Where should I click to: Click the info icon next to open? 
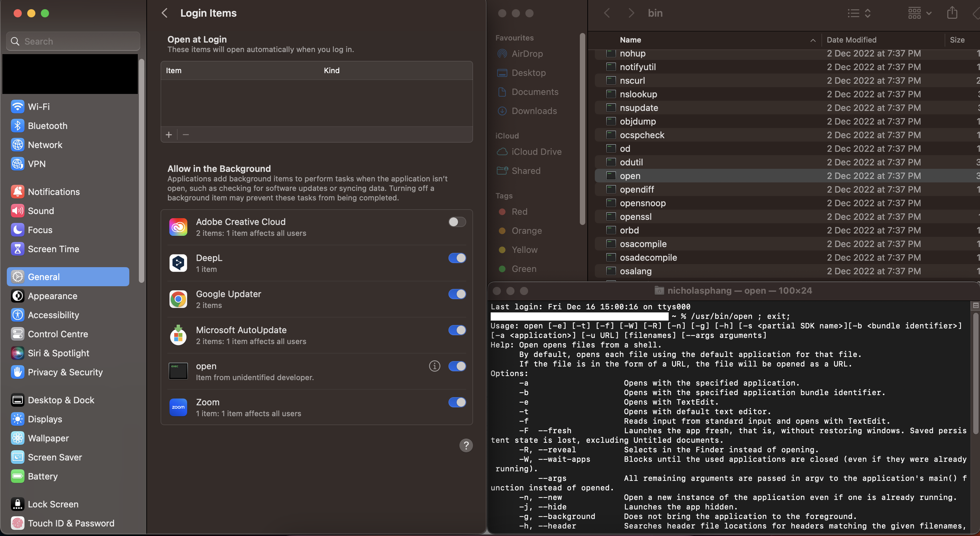pyautogui.click(x=435, y=366)
